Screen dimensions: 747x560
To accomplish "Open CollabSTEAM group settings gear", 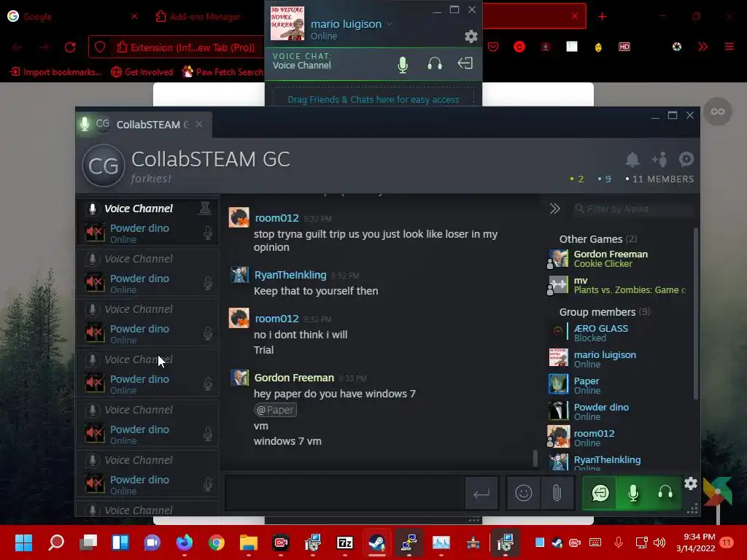I will (686, 159).
